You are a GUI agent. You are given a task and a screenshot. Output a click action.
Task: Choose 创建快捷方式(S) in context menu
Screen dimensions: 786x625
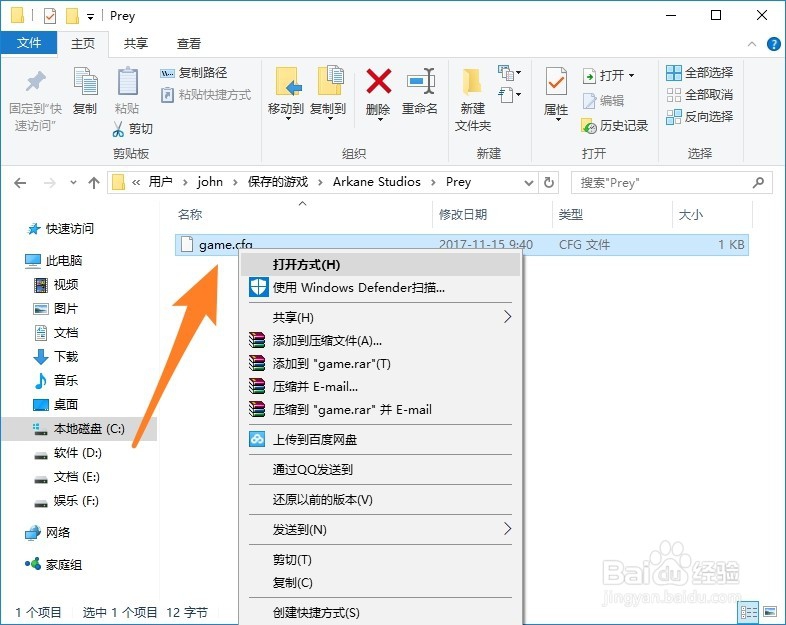[380, 612]
